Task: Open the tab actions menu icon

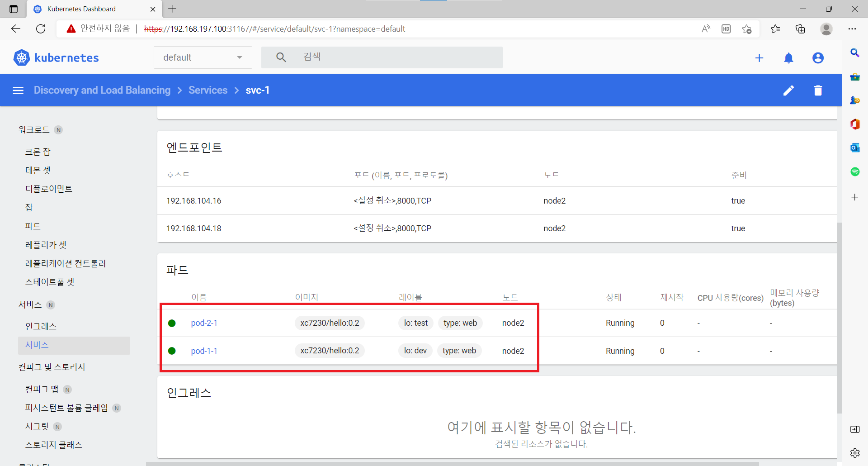Action: pos(14,9)
